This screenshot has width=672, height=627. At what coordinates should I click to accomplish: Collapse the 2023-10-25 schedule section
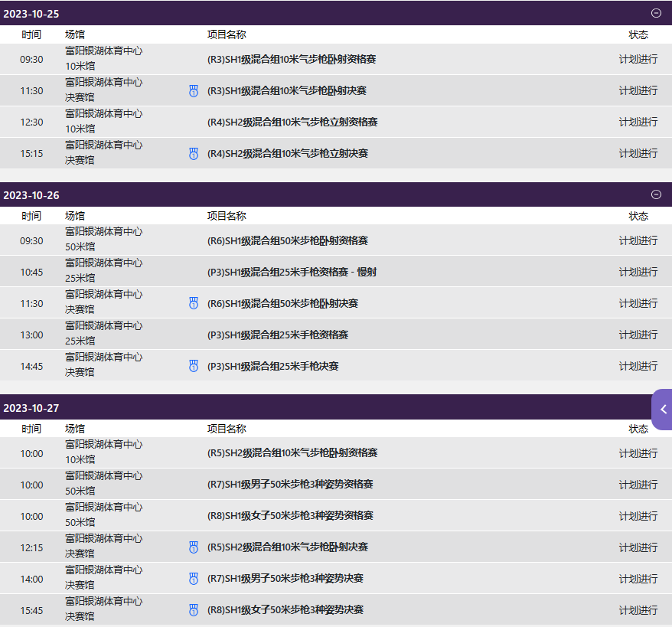point(656,13)
